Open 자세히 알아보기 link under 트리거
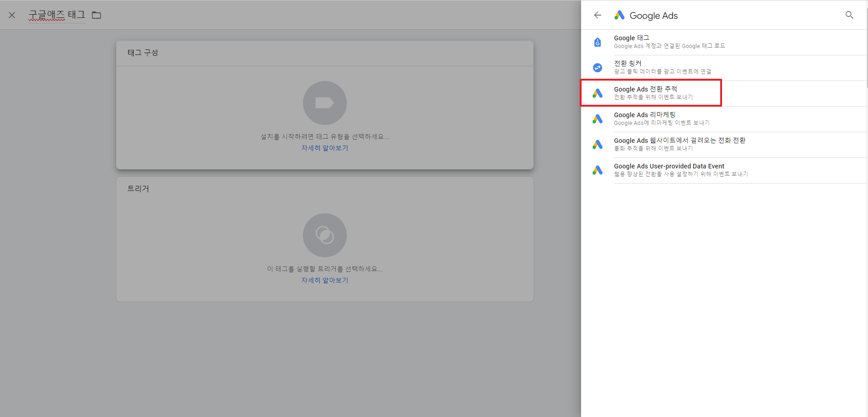Image resolution: width=868 pixels, height=417 pixels. tap(325, 280)
